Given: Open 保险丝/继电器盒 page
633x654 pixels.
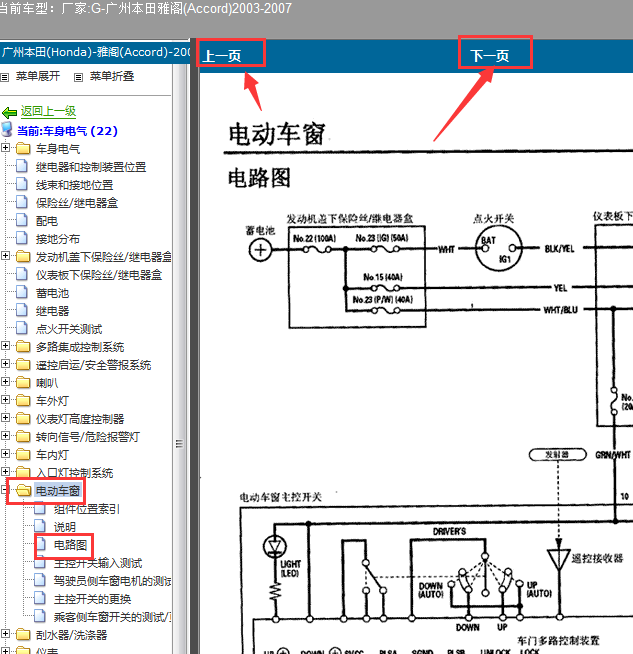Looking at the screenshot, I should point(77,203).
